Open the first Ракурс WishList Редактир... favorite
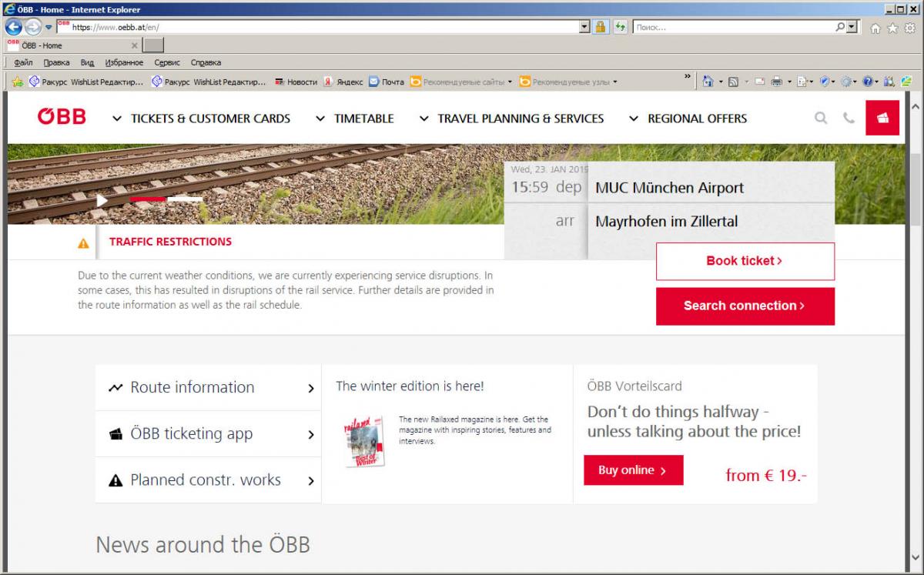 (x=86, y=82)
